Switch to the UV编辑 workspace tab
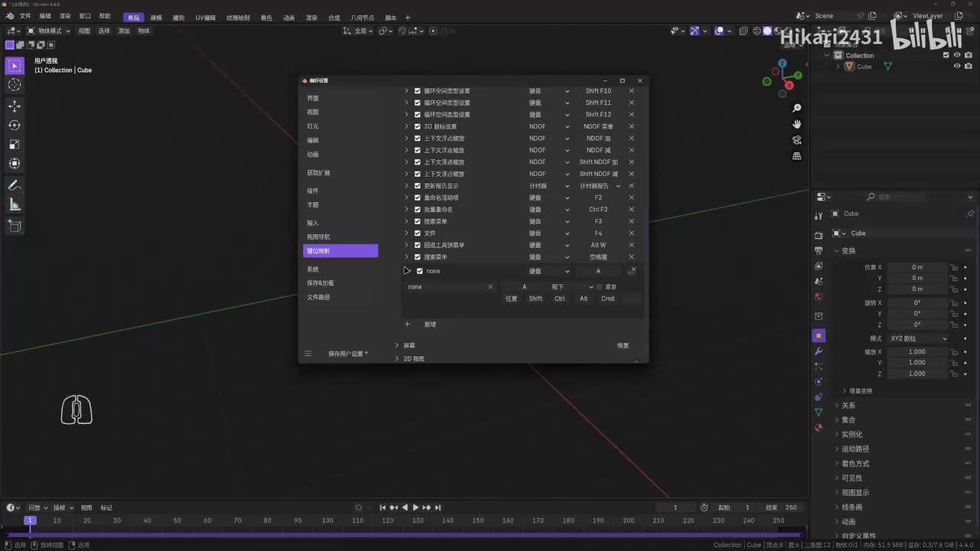Viewport: 980px width, 551px height. pos(205,18)
